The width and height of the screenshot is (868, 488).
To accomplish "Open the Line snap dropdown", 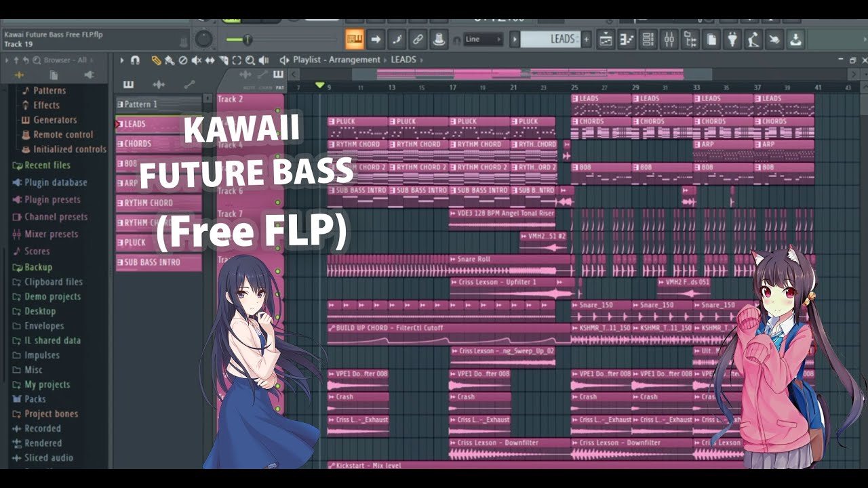I will pyautogui.click(x=484, y=39).
